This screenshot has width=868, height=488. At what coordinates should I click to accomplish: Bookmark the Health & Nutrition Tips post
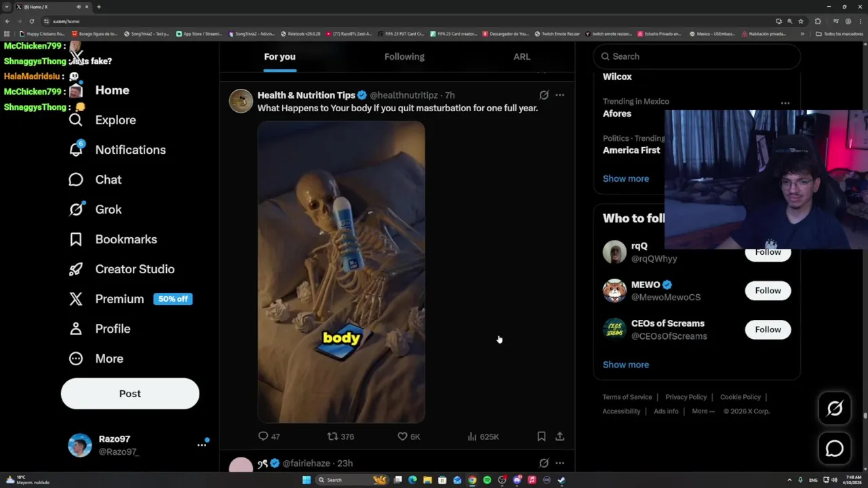pyautogui.click(x=541, y=436)
